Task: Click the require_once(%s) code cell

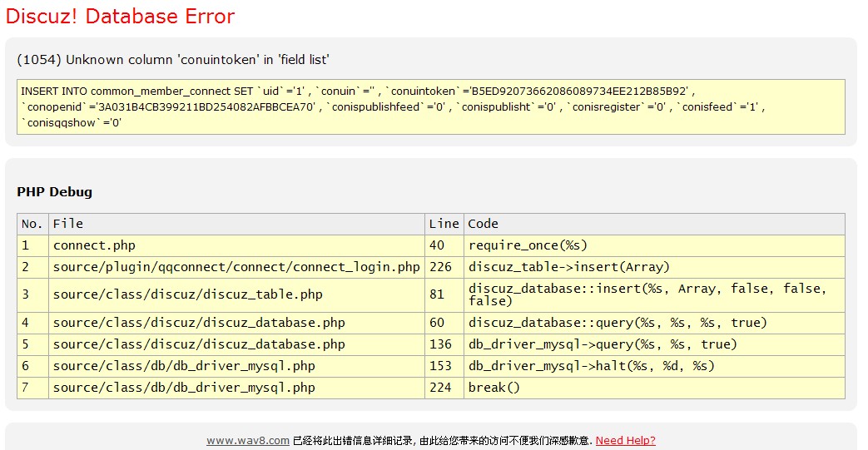Action: (528, 245)
